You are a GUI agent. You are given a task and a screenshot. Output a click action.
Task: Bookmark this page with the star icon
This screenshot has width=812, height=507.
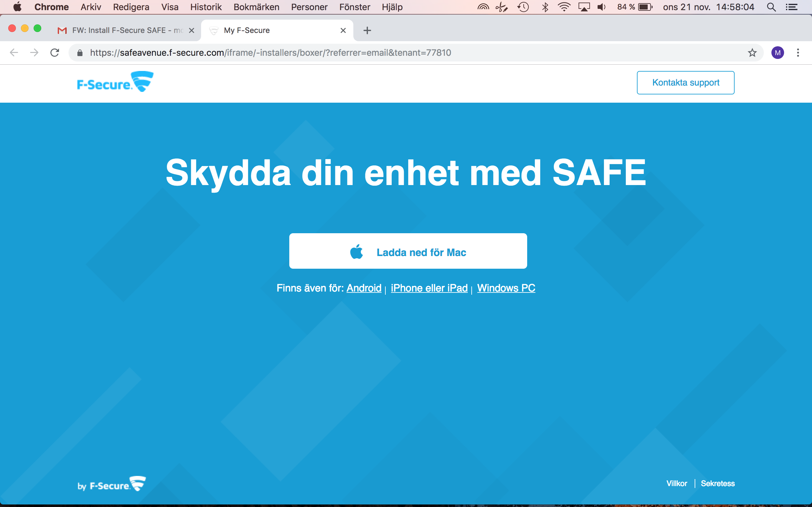tap(752, 53)
